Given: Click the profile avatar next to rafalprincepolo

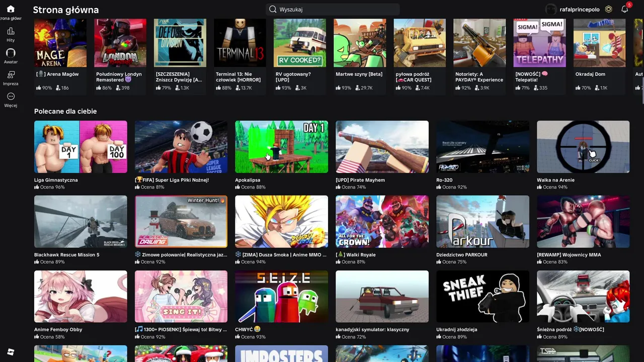Looking at the screenshot, I should tap(551, 9).
